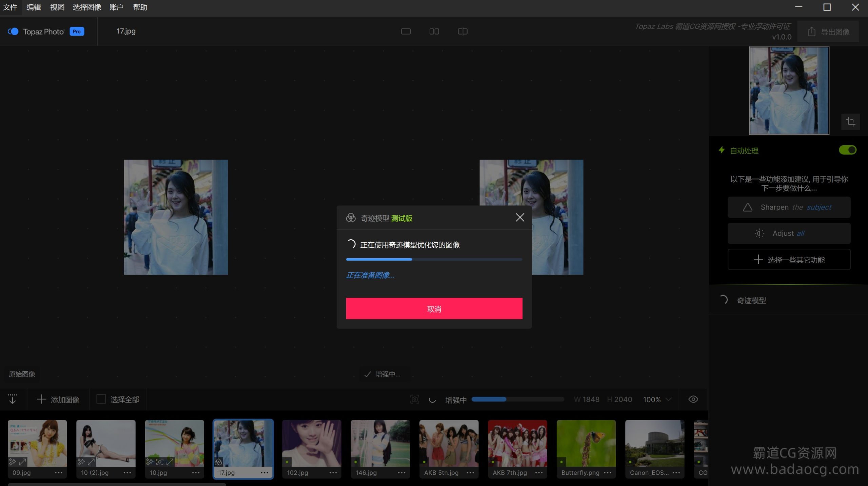Open the 文件 menu
Image resolution: width=868 pixels, height=486 pixels.
point(10,7)
